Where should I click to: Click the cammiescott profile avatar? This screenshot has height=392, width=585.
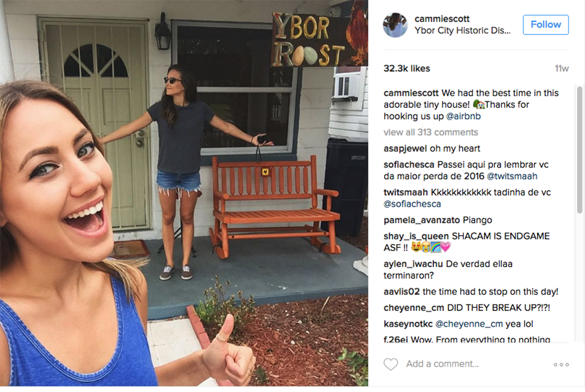[395, 25]
